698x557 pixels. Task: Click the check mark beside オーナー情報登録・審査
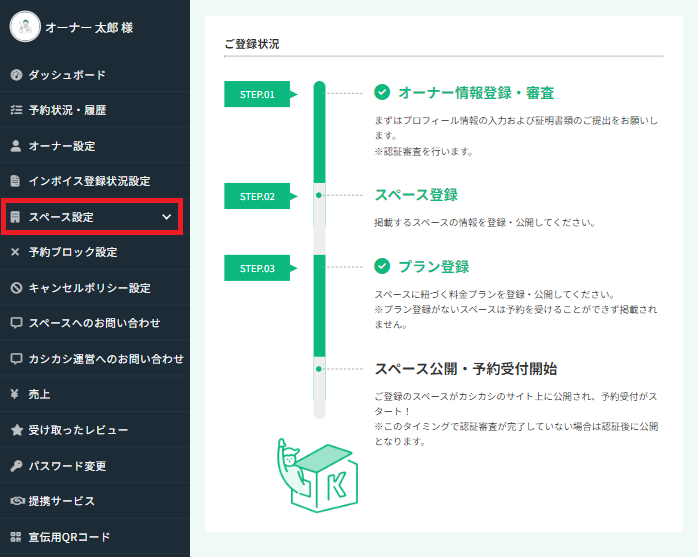tap(382, 92)
